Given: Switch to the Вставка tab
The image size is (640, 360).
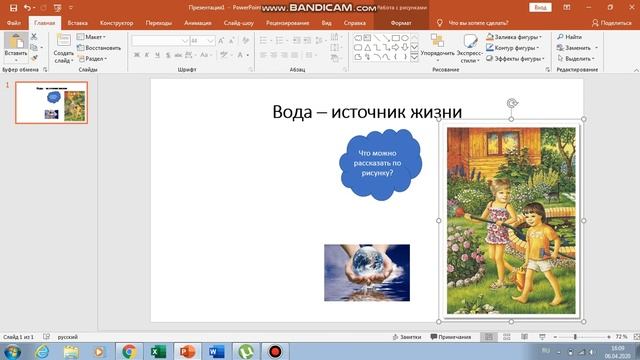Looking at the screenshot, I should [x=77, y=23].
